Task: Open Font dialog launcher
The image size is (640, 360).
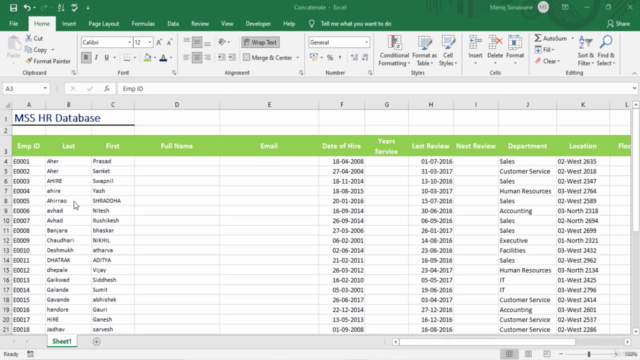Action: 174,73
